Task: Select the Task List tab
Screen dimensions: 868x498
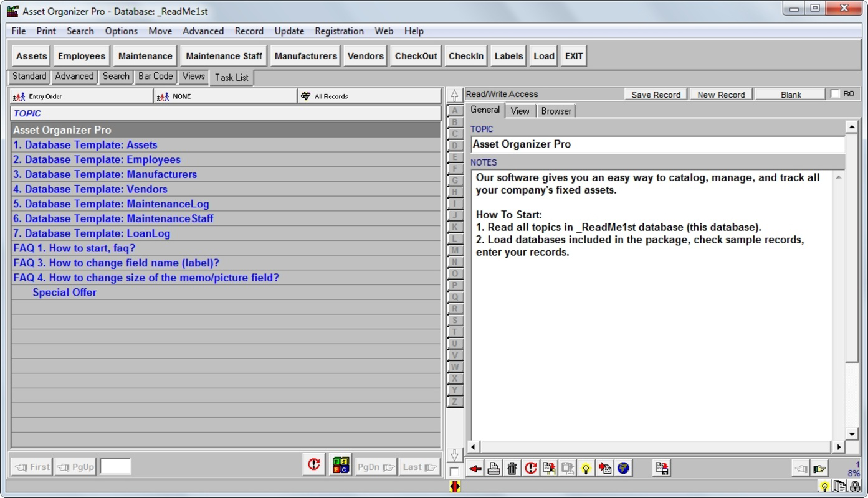Action: coord(232,77)
